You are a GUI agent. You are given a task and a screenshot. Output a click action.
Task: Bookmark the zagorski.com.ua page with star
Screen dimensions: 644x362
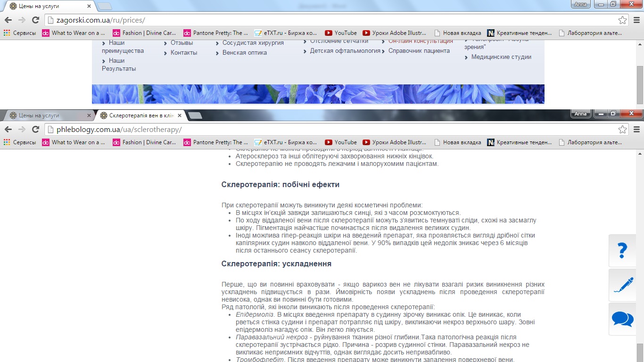point(622,20)
